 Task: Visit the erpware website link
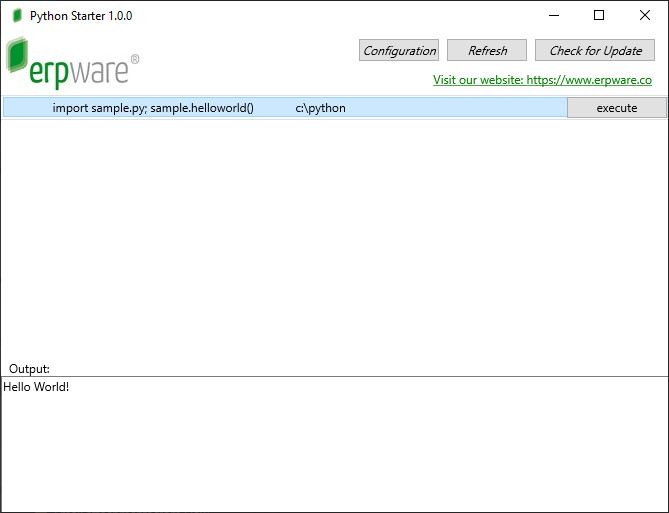coord(542,80)
